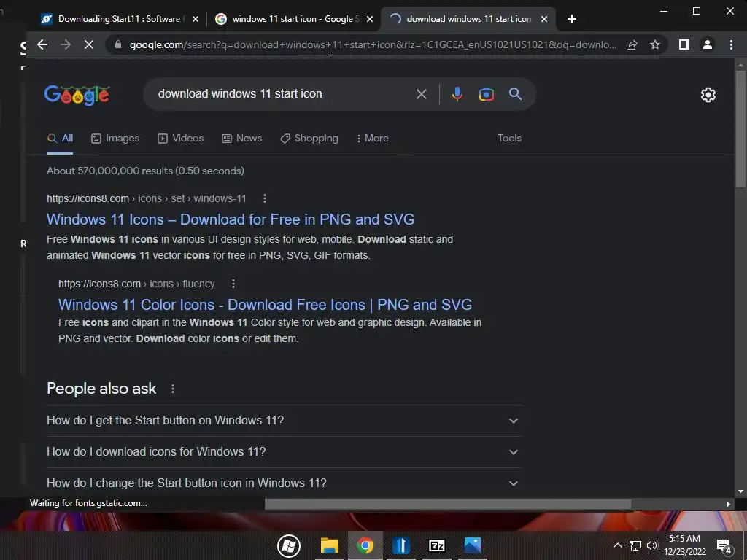Open the Chrome three-dot menu
The height and width of the screenshot is (560, 747).
click(731, 44)
